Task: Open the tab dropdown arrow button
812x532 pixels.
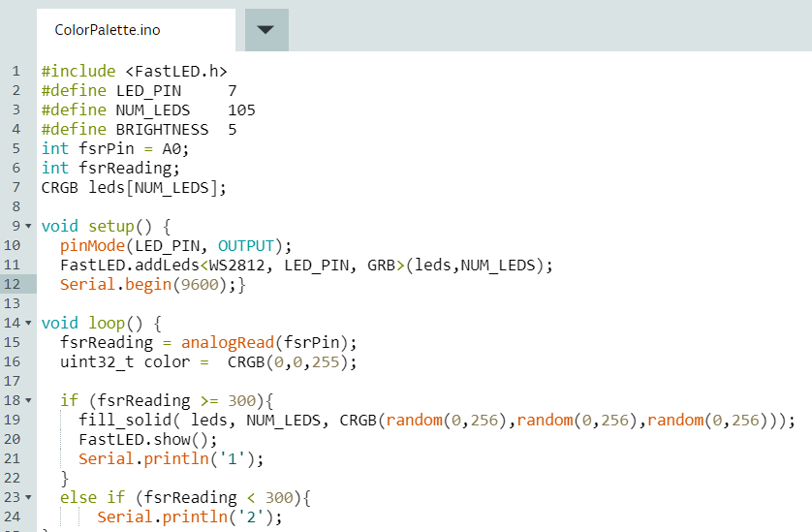Action: click(266, 30)
